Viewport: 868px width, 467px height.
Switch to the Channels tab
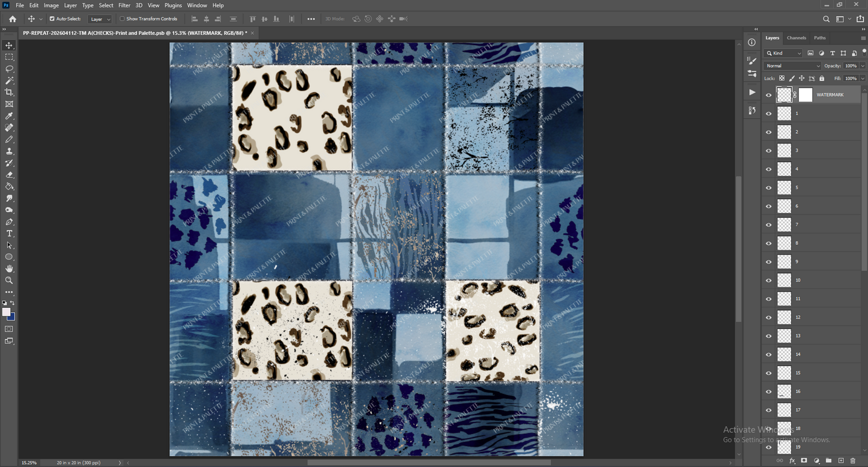click(797, 38)
